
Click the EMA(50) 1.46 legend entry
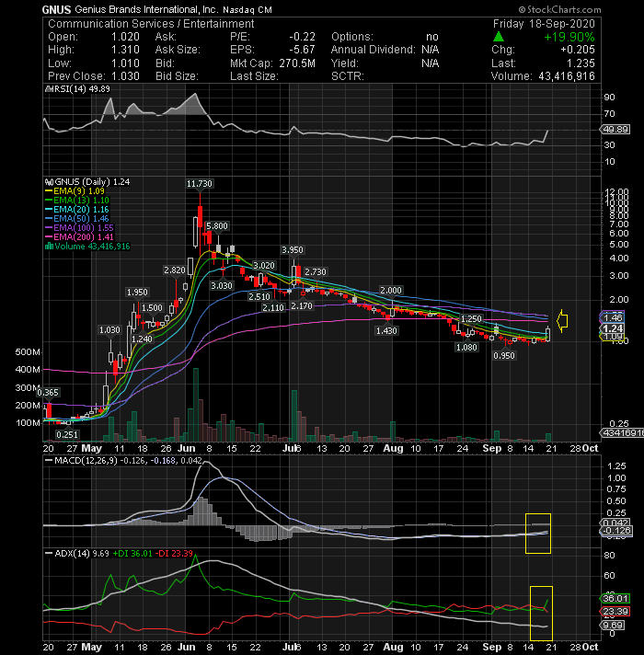tap(81, 219)
